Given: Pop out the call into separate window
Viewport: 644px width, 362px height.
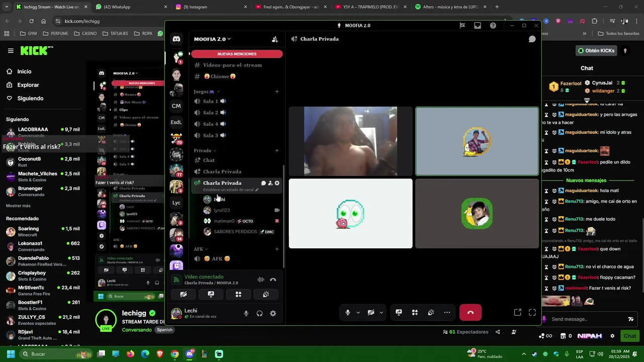Looking at the screenshot, I should click(x=517, y=312).
